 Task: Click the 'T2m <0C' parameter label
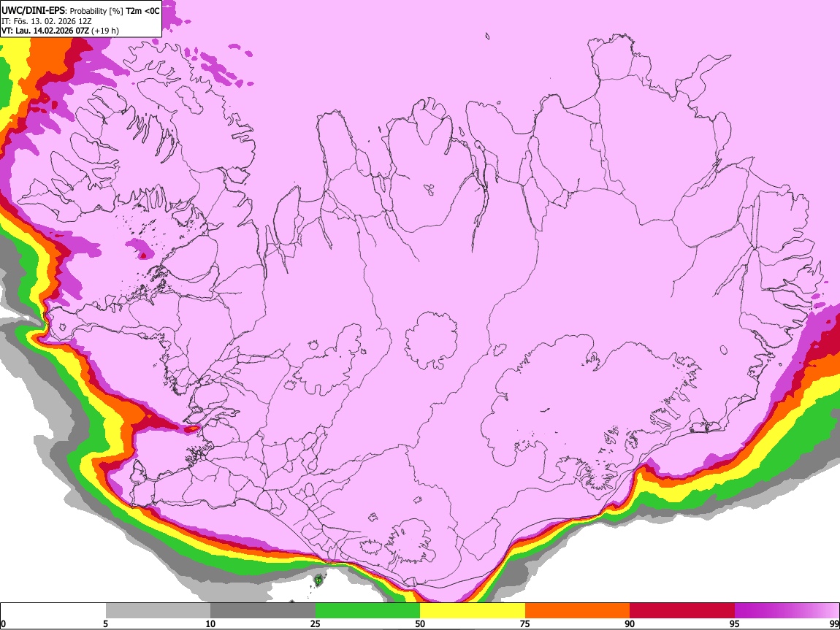[x=142, y=11]
